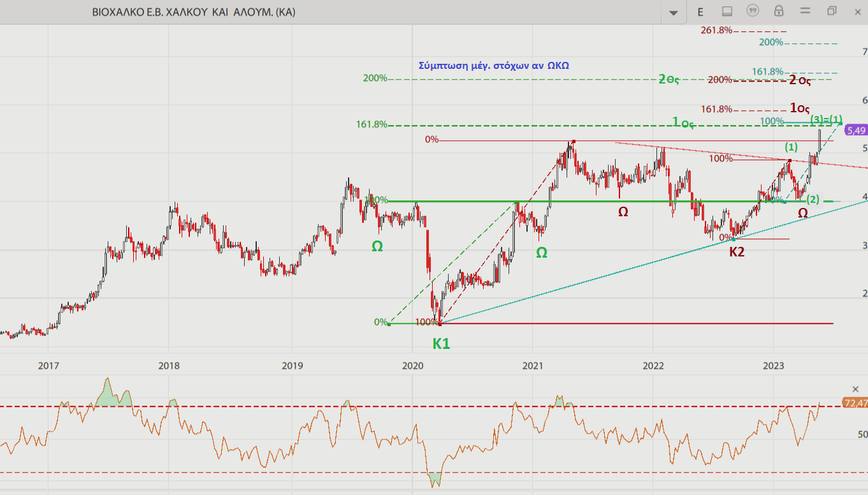Select the green '(1)' wave label
This screenshot has width=868, height=495.
click(x=790, y=147)
